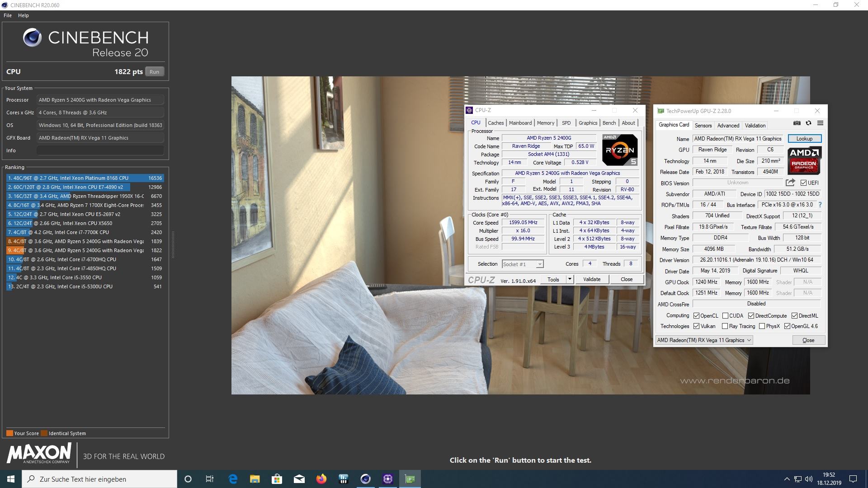Click the Cinebench Info input field
The width and height of the screenshot is (868, 488).
point(100,150)
